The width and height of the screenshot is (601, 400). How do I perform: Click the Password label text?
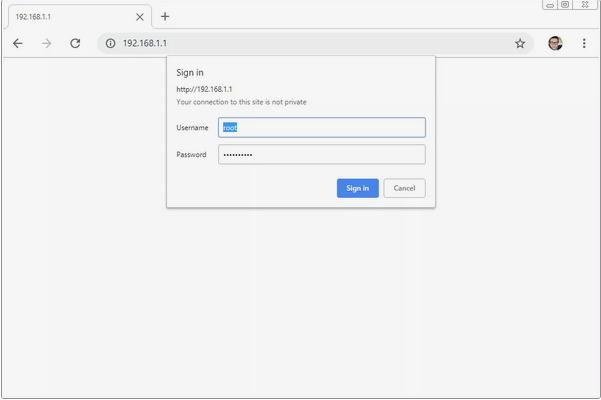[x=191, y=155]
